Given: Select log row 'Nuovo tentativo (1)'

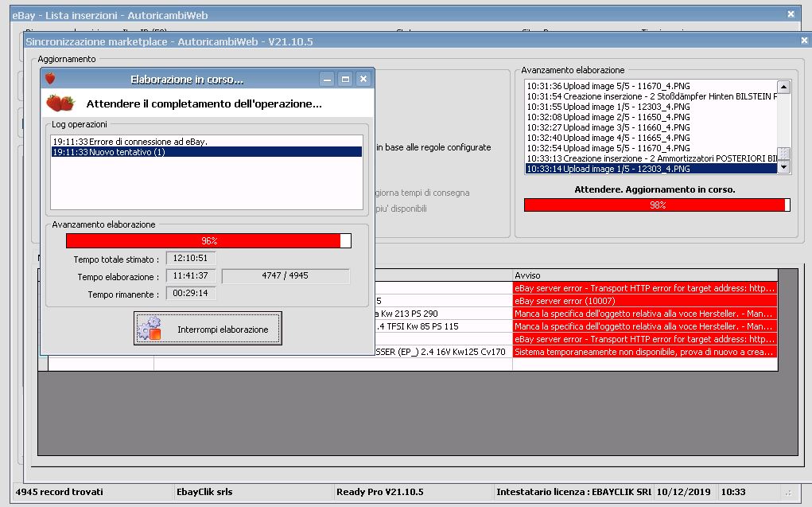Looking at the screenshot, I should coord(207,152).
